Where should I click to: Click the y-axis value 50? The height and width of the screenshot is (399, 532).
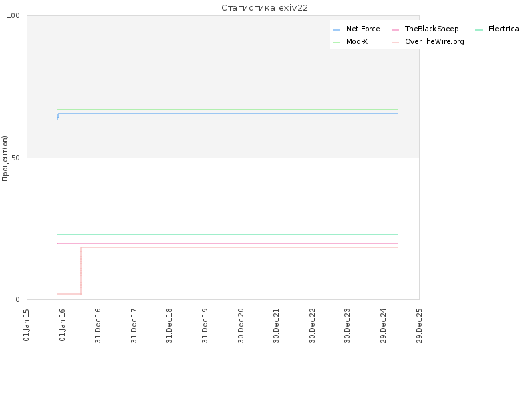pos(15,158)
